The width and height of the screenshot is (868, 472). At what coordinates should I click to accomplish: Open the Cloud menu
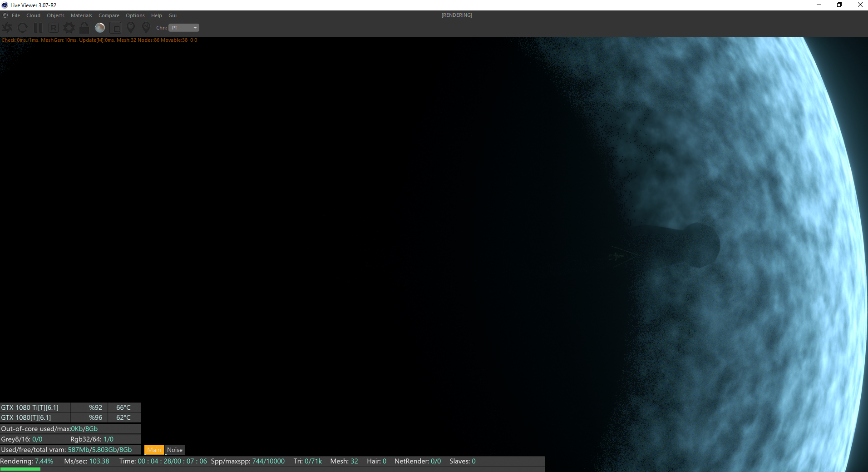click(x=34, y=15)
